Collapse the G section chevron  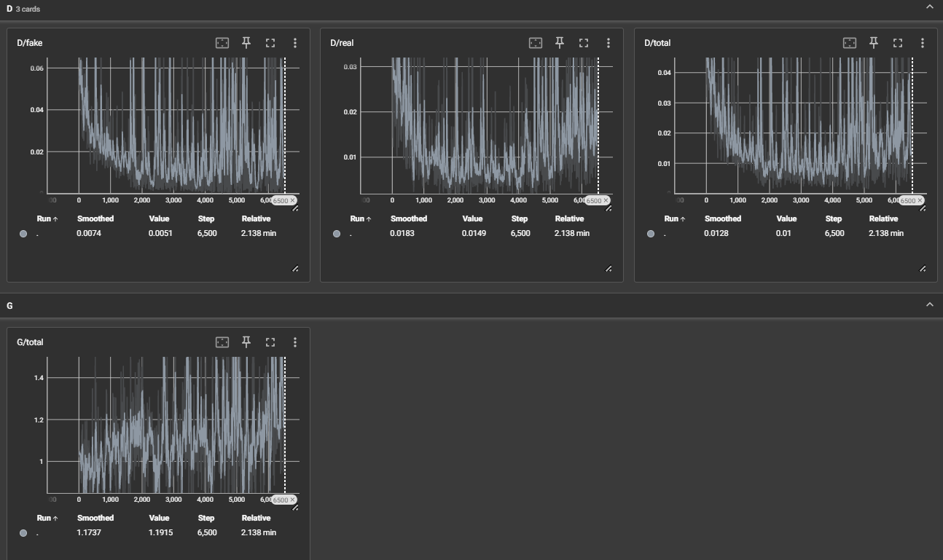[x=929, y=304]
